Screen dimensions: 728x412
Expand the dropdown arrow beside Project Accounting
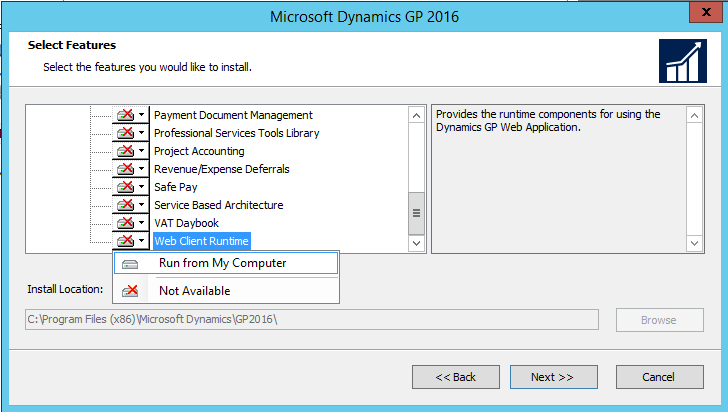(142, 151)
